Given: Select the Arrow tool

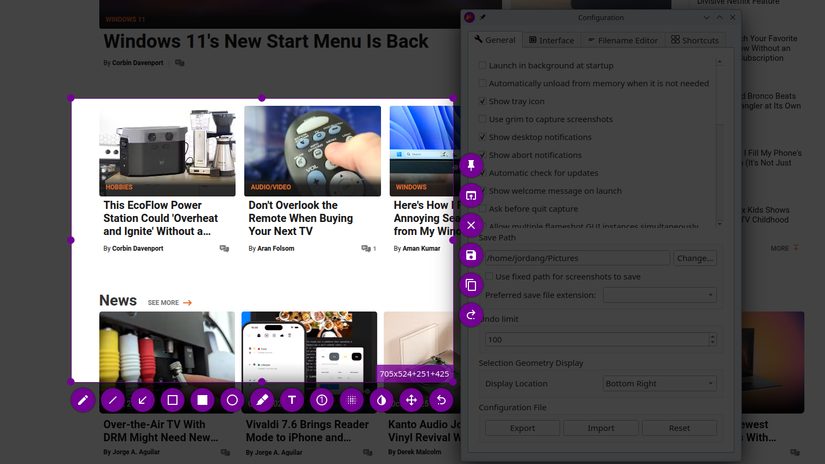Looking at the screenshot, I should point(143,400).
